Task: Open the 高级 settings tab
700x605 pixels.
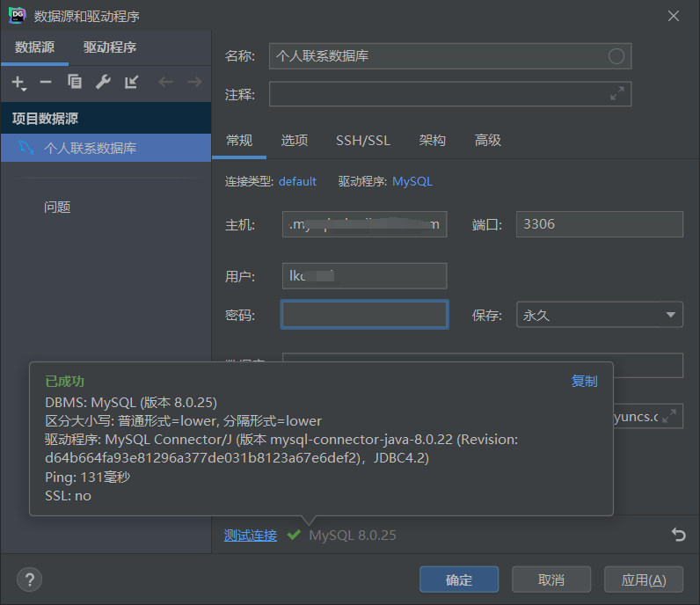Action: 487,141
